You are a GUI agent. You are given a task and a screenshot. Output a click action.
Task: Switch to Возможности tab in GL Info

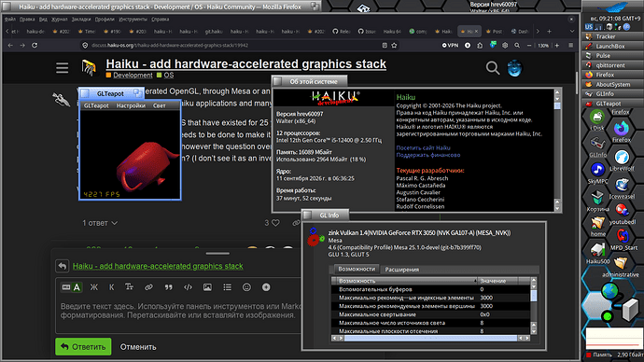point(357,269)
